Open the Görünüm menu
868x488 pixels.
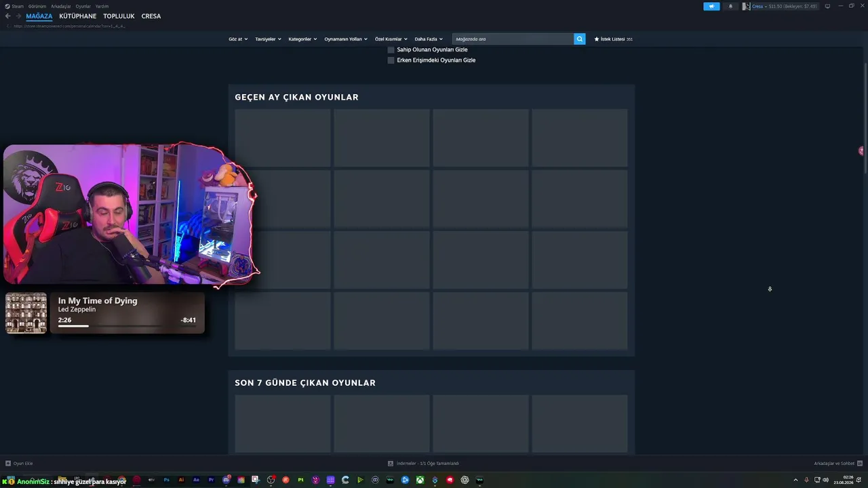coord(37,6)
